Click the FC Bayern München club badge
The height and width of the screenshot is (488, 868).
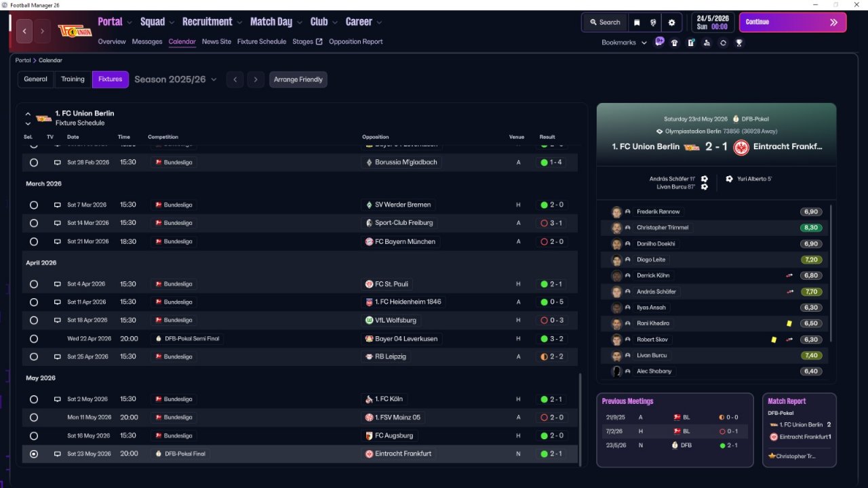pyautogui.click(x=369, y=241)
